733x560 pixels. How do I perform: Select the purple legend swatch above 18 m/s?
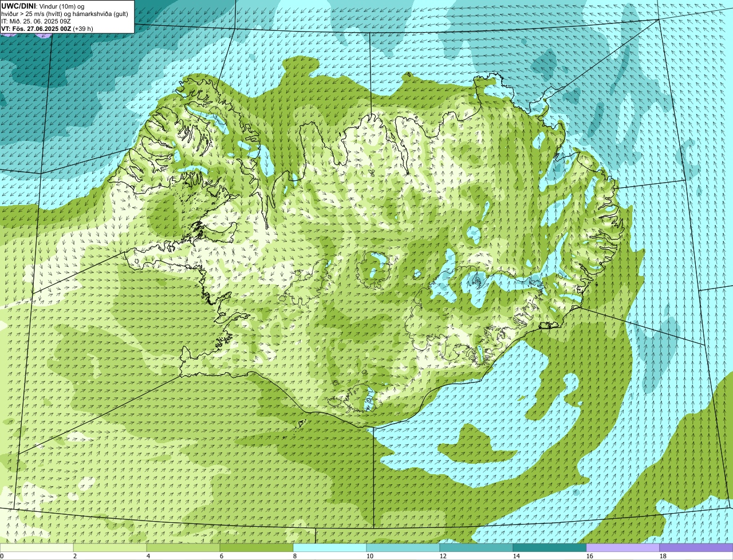696,547
